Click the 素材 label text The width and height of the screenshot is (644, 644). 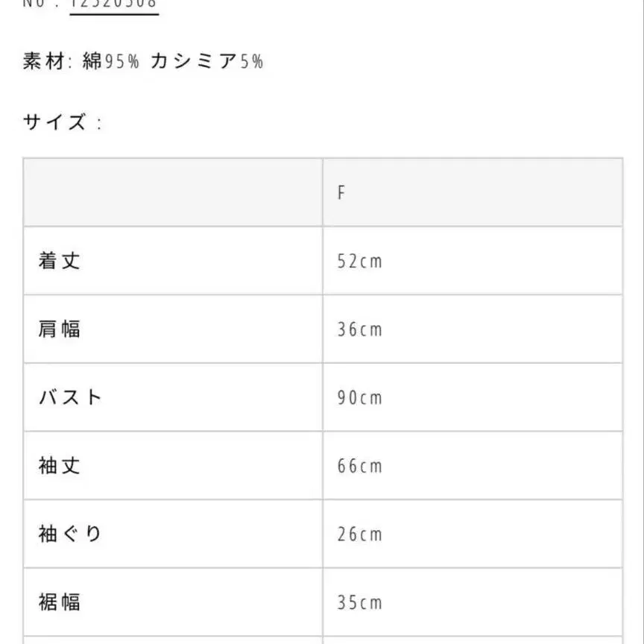pyautogui.click(x=45, y=62)
